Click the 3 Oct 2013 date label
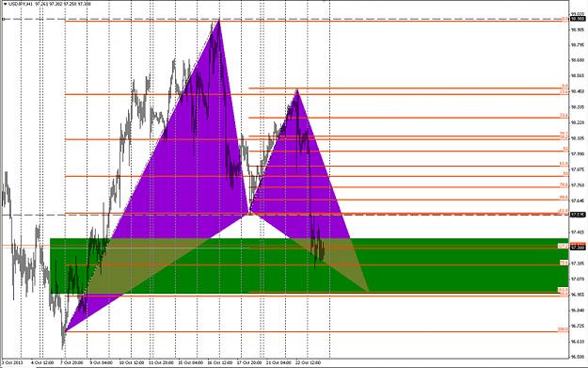Image resolution: width=588 pixels, height=368 pixels. [x=12, y=362]
